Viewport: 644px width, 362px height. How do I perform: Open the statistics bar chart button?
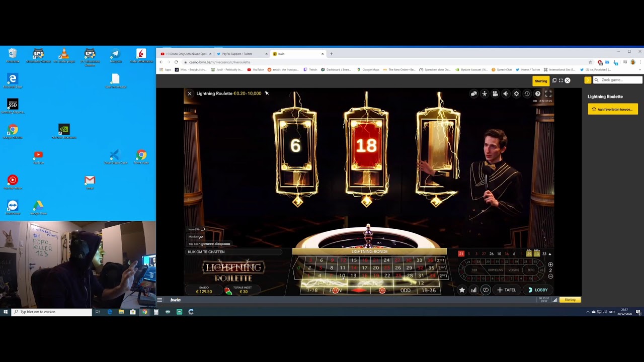pyautogui.click(x=473, y=290)
